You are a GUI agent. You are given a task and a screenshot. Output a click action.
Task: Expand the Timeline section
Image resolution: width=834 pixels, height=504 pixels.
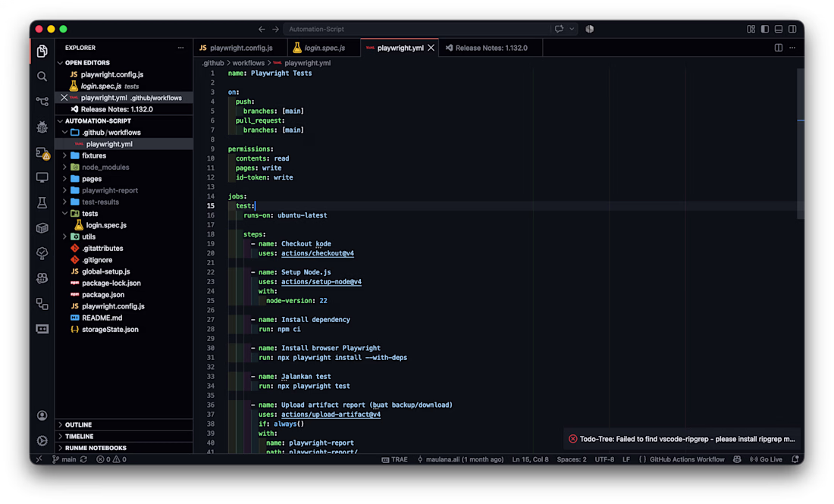[x=124, y=437]
